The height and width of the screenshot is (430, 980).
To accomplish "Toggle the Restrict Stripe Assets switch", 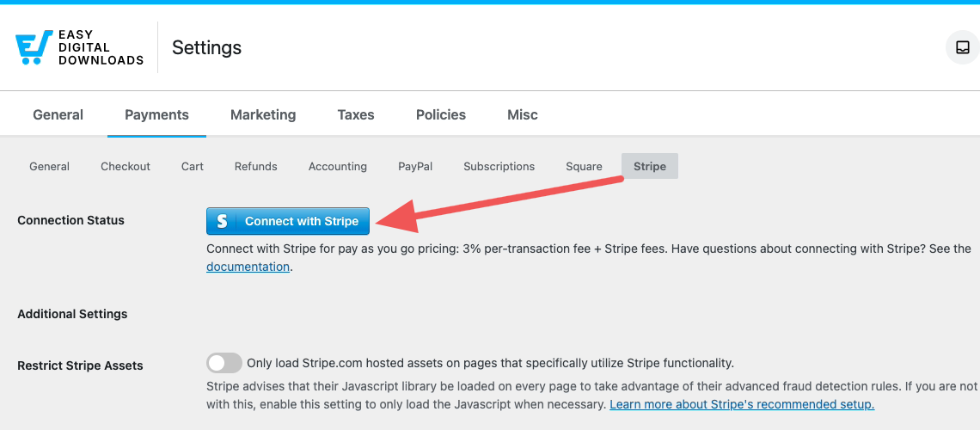I will coord(224,363).
